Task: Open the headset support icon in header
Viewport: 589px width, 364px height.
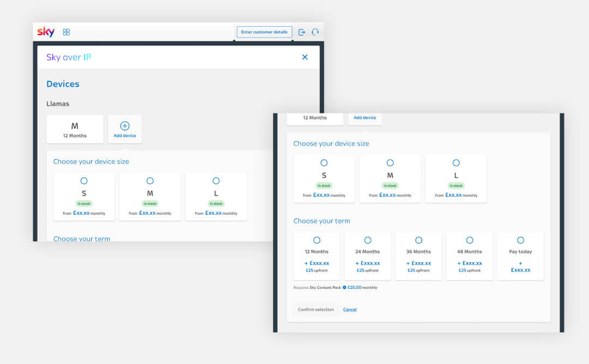Action: tap(315, 32)
